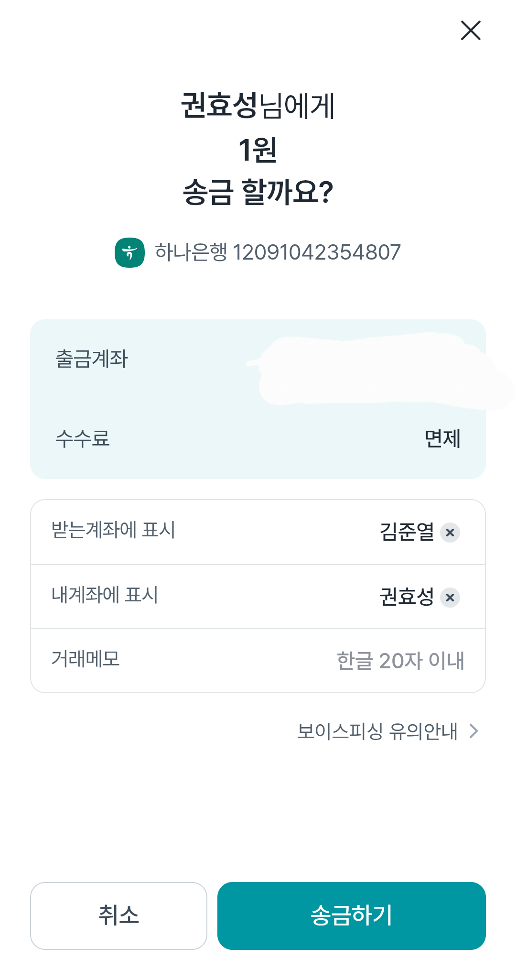Click the 내계좌에 표시 label
The height and width of the screenshot is (980, 516).
pyautogui.click(x=105, y=595)
